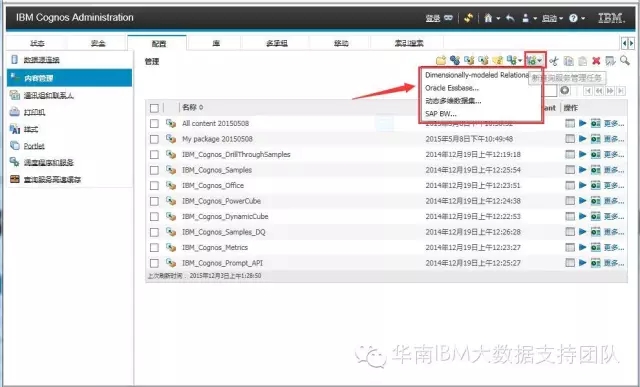Run the IBM_Cognos_Samples entry

[582, 170]
